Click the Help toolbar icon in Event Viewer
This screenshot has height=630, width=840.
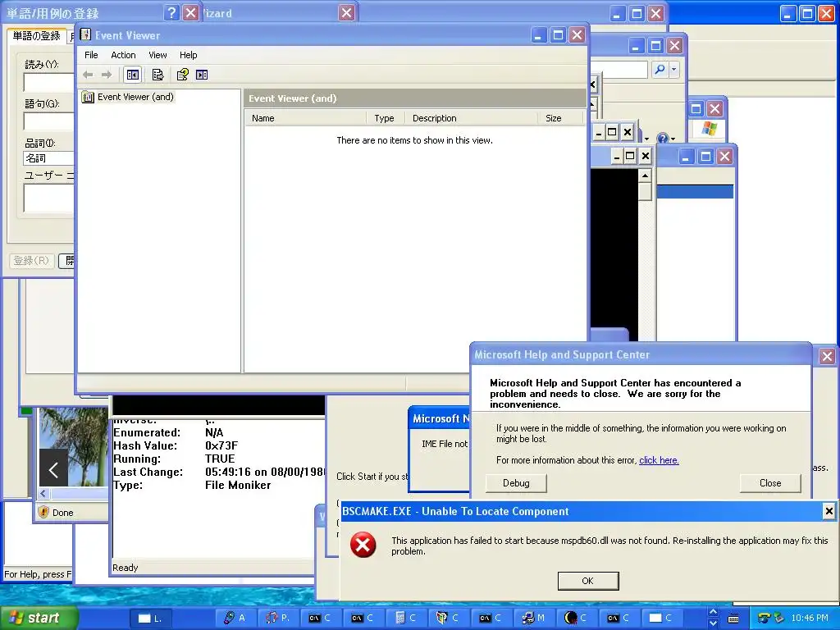tap(183, 75)
